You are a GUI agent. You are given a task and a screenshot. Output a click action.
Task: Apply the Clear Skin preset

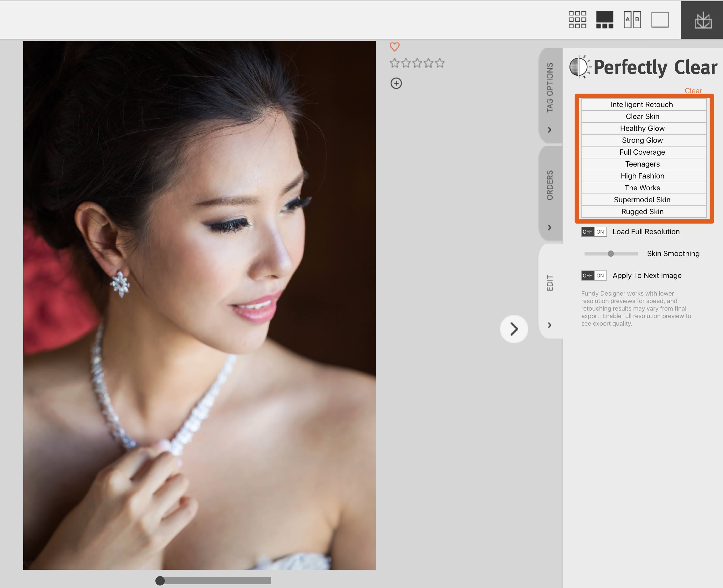[644, 116]
